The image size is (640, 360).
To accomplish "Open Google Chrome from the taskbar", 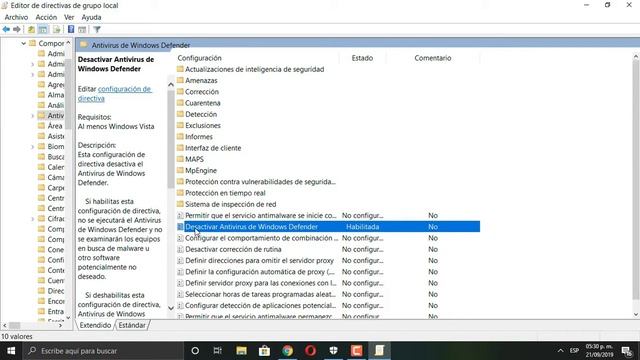I will [287, 351].
